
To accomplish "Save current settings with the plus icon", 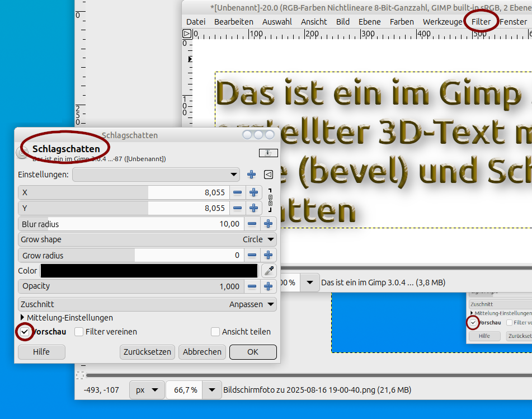I will pos(251,175).
